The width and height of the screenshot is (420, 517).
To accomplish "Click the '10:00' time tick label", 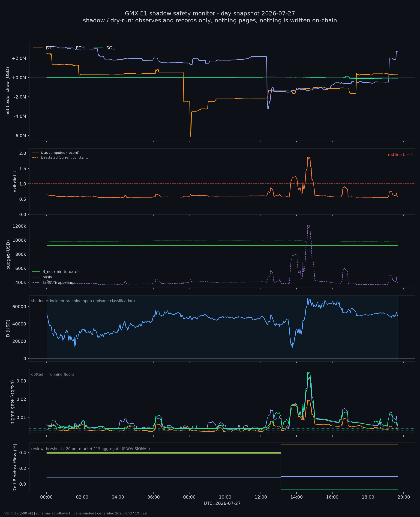I will (225, 497).
